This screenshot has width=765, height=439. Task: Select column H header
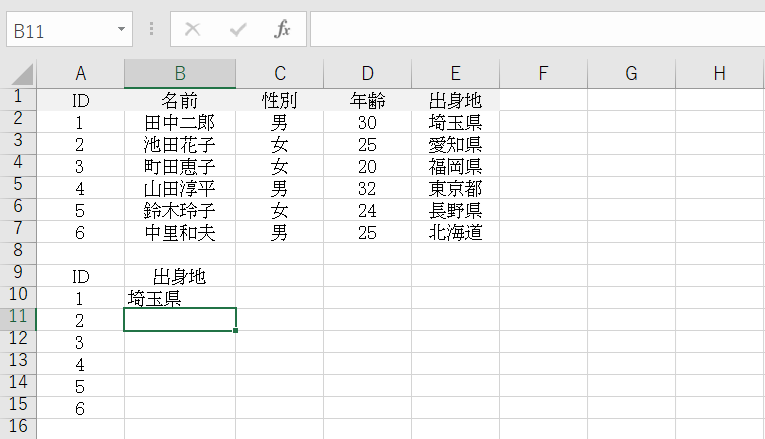pos(720,74)
